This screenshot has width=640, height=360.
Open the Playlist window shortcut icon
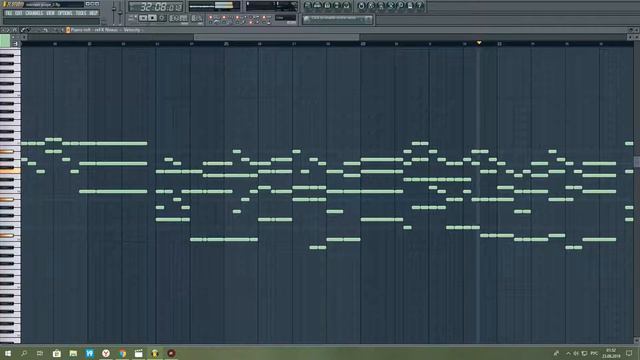[307, 5]
